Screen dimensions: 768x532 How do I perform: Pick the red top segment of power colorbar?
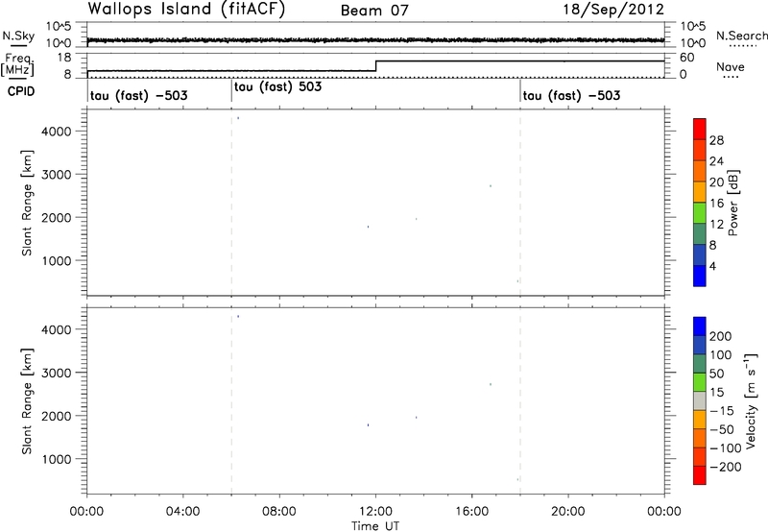700,130
